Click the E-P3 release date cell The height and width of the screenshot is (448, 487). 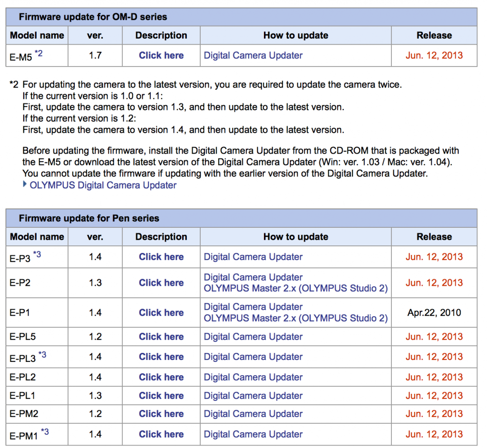(x=434, y=257)
